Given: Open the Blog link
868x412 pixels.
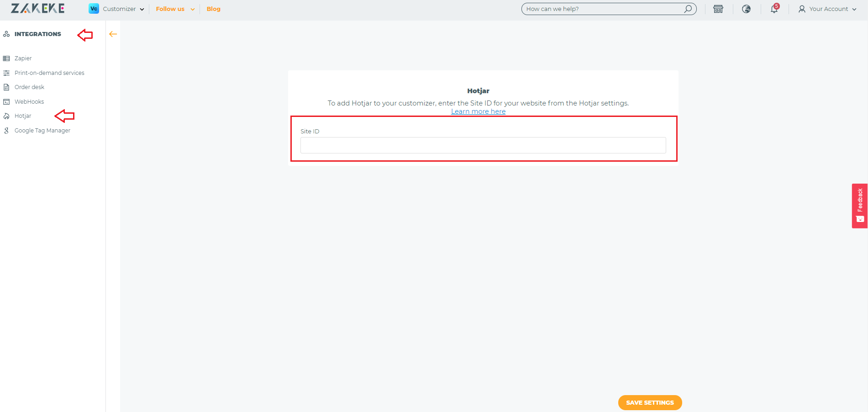Looking at the screenshot, I should 213,9.
